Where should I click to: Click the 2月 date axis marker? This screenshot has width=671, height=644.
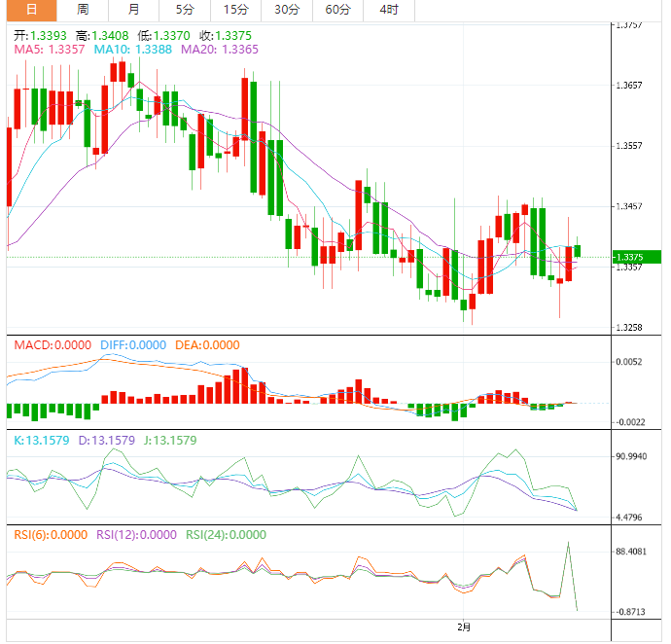point(464,627)
